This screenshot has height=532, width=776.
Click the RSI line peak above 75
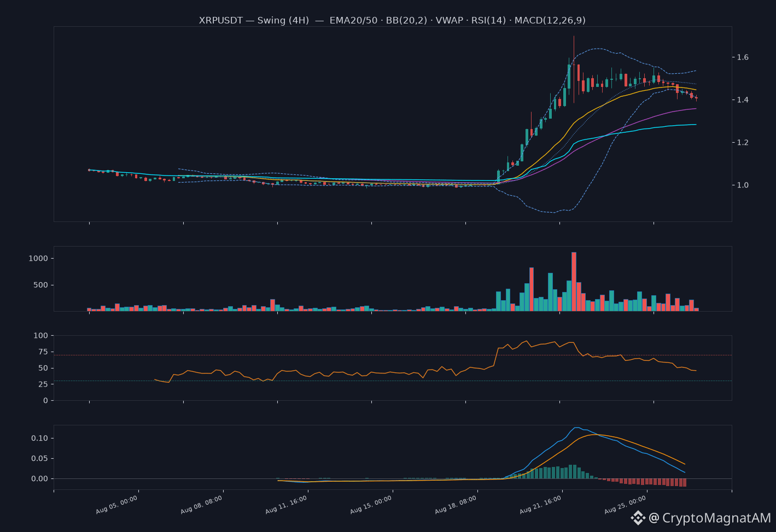click(526, 341)
